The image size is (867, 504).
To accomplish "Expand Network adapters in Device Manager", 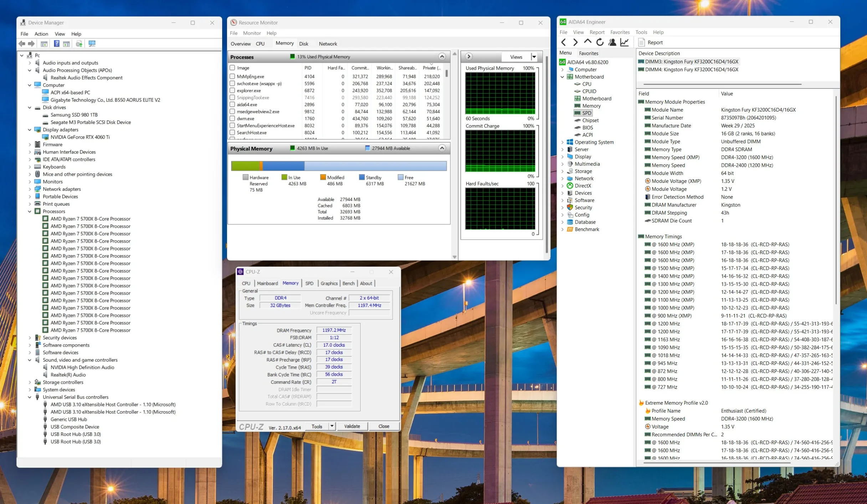I will pos(30,189).
